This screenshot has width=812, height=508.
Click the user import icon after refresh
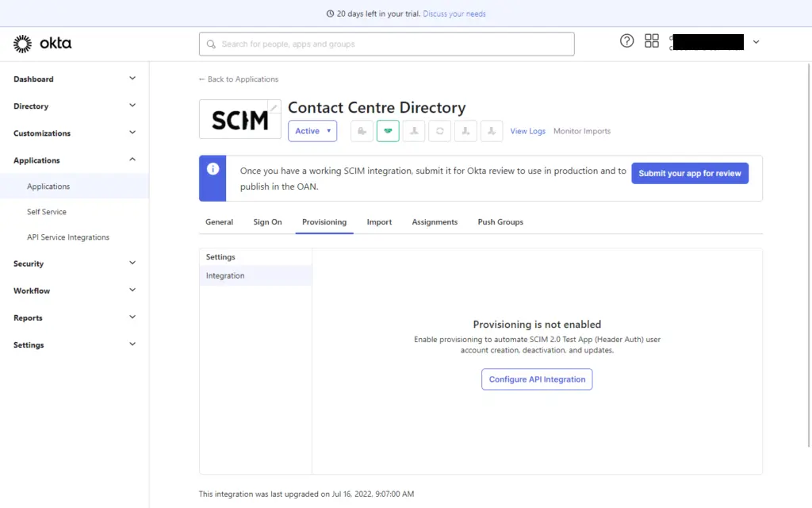tap(465, 130)
